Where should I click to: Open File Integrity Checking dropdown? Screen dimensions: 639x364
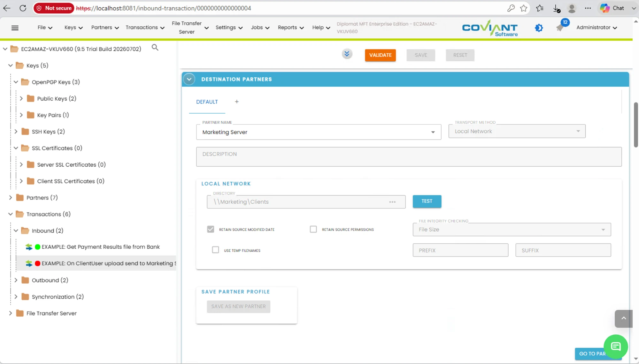coord(512,230)
